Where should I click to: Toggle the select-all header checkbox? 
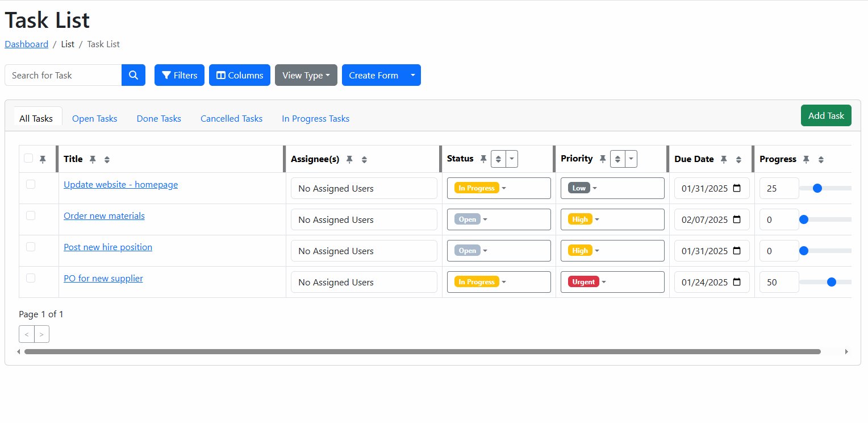[x=28, y=158]
